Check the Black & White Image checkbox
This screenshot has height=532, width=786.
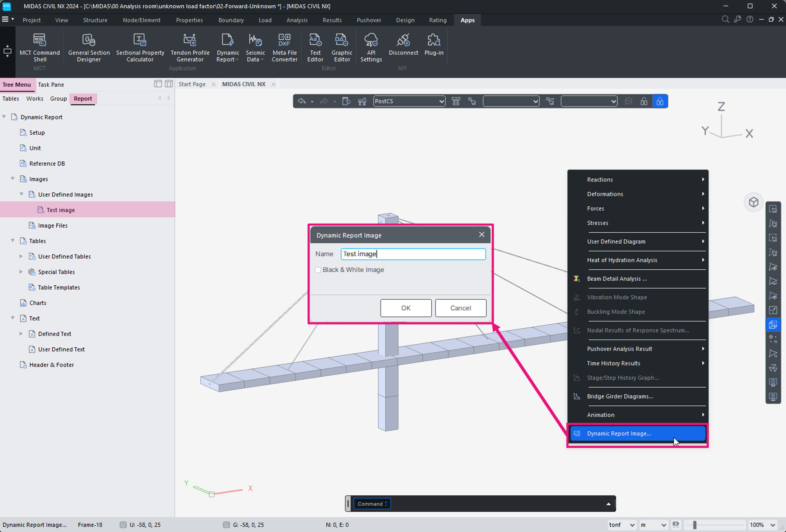[317, 270]
